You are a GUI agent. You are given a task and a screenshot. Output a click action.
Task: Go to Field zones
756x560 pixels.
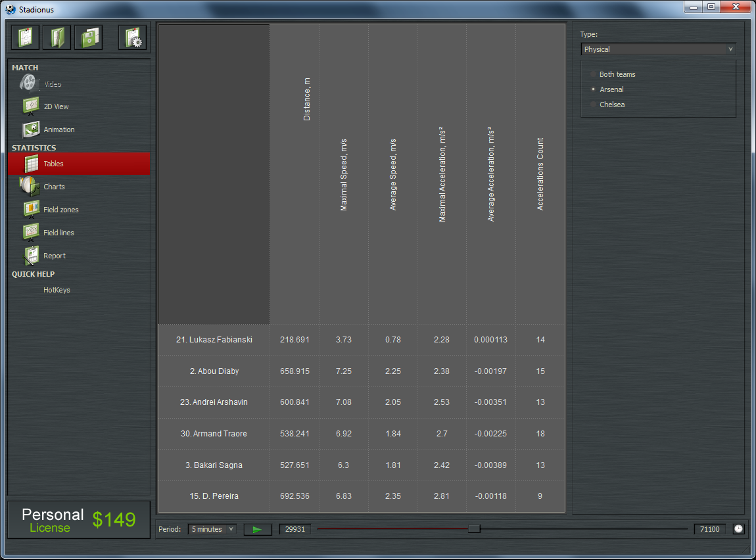point(60,210)
